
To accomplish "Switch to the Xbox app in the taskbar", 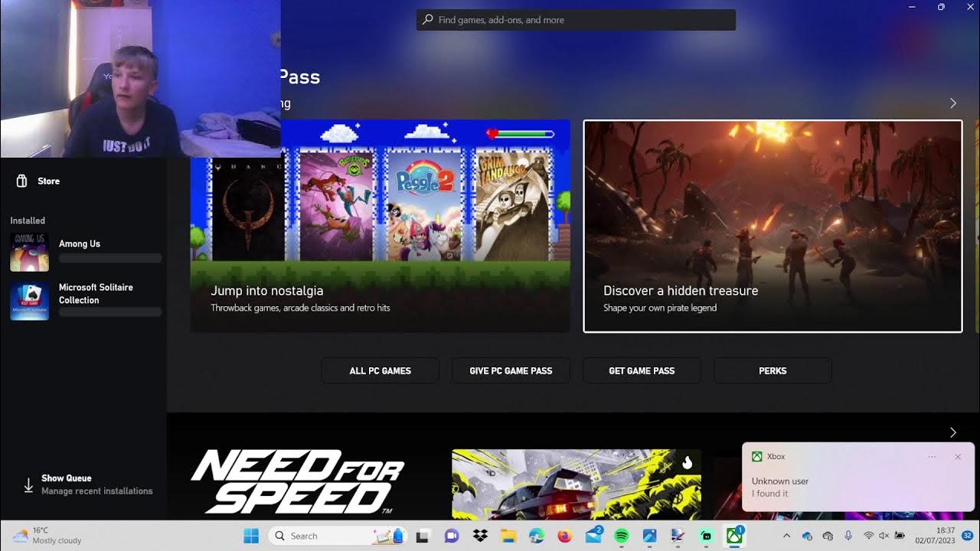I will [735, 536].
